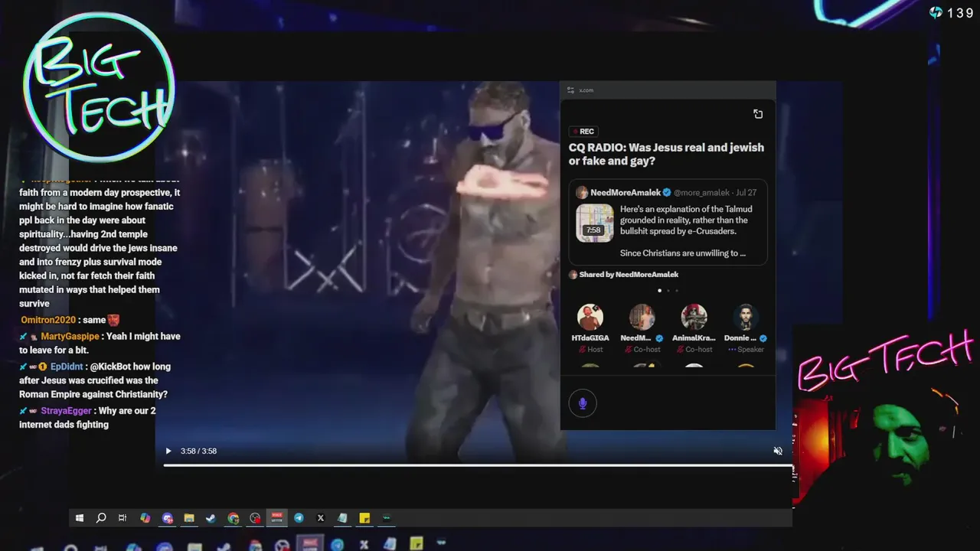This screenshot has height=551, width=980.
Task: Click chat message 'Yeah I might have to leave'
Action: pos(100,343)
